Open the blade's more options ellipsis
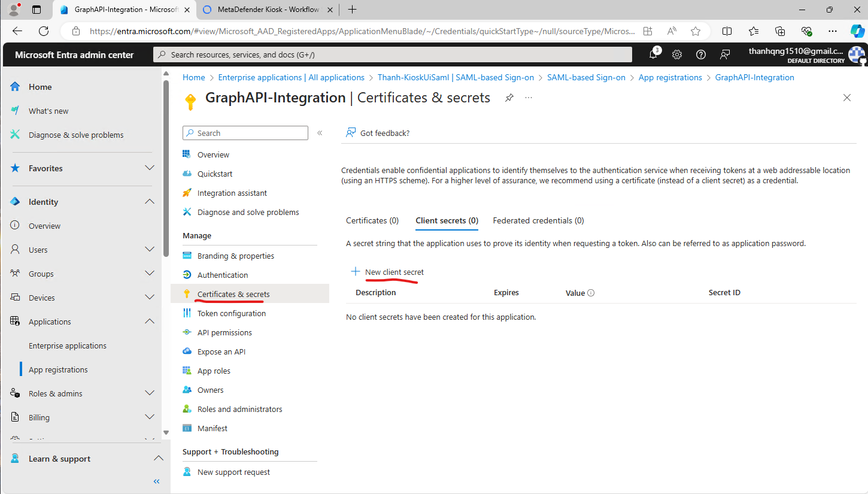The image size is (868, 494). [x=529, y=98]
